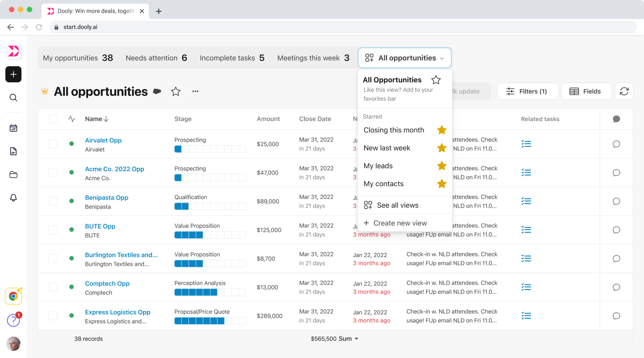Toggle the select-all checkbox in header

(53, 119)
